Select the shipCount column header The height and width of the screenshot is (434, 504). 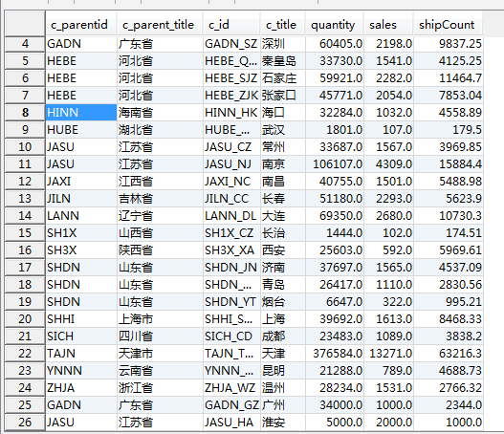(449, 24)
